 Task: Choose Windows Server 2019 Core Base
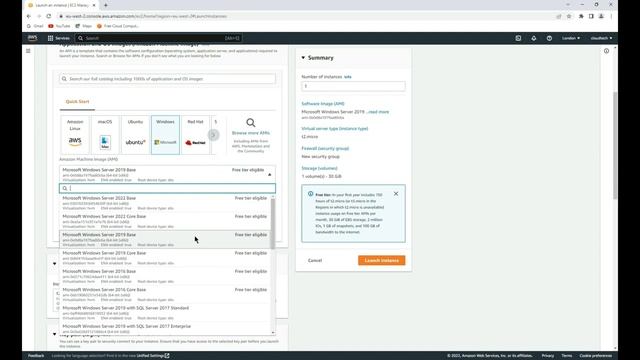(165, 258)
